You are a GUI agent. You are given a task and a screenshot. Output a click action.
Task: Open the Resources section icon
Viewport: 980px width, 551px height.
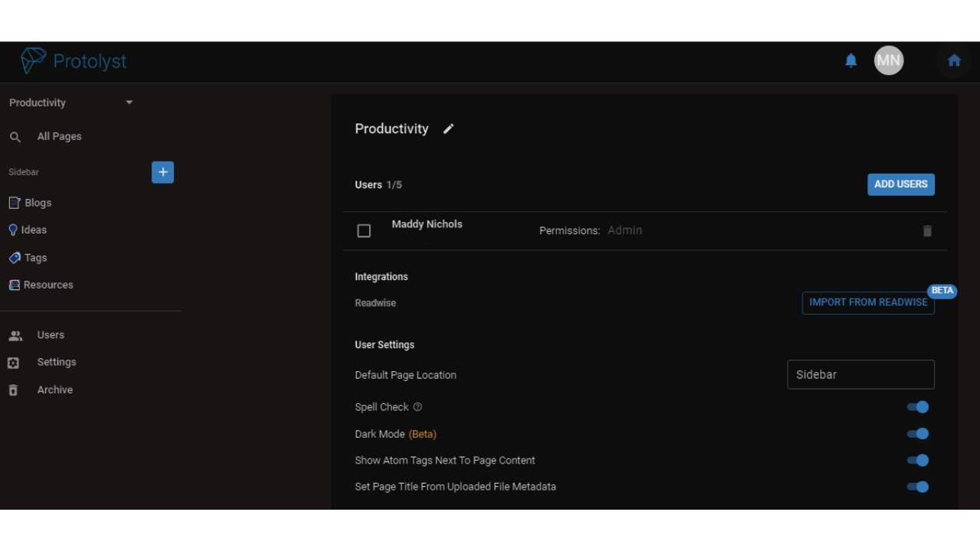coord(15,284)
